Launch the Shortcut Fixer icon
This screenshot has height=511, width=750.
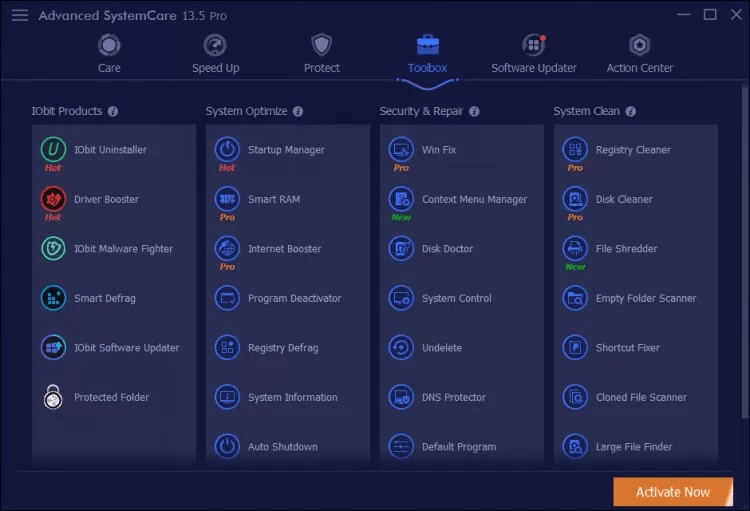[x=575, y=347]
